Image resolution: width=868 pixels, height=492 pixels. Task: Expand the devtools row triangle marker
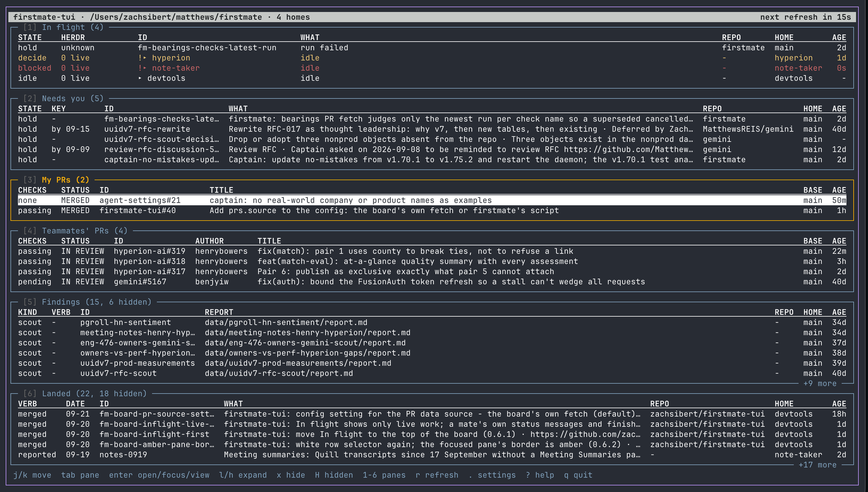pyautogui.click(x=140, y=79)
